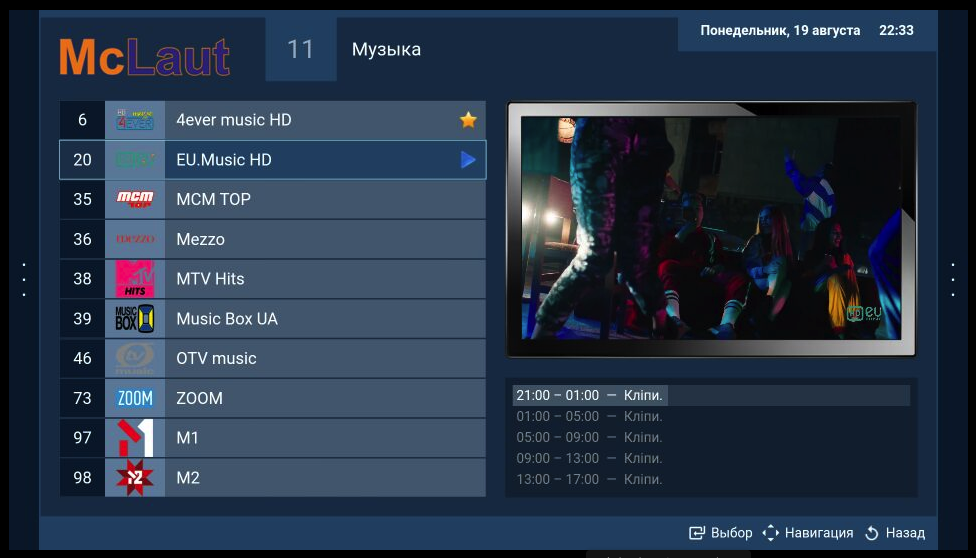Click the Music Box UA logo
This screenshot has height=558, width=976.
coord(134,318)
